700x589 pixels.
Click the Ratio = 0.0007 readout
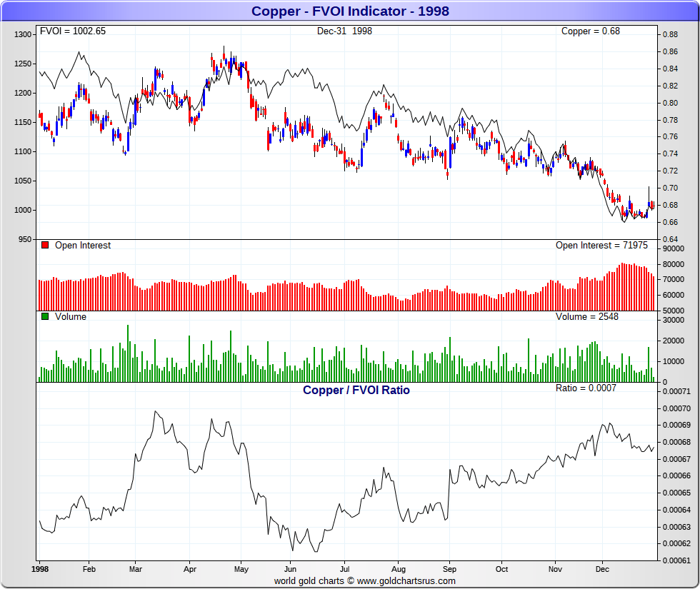pyautogui.click(x=586, y=388)
